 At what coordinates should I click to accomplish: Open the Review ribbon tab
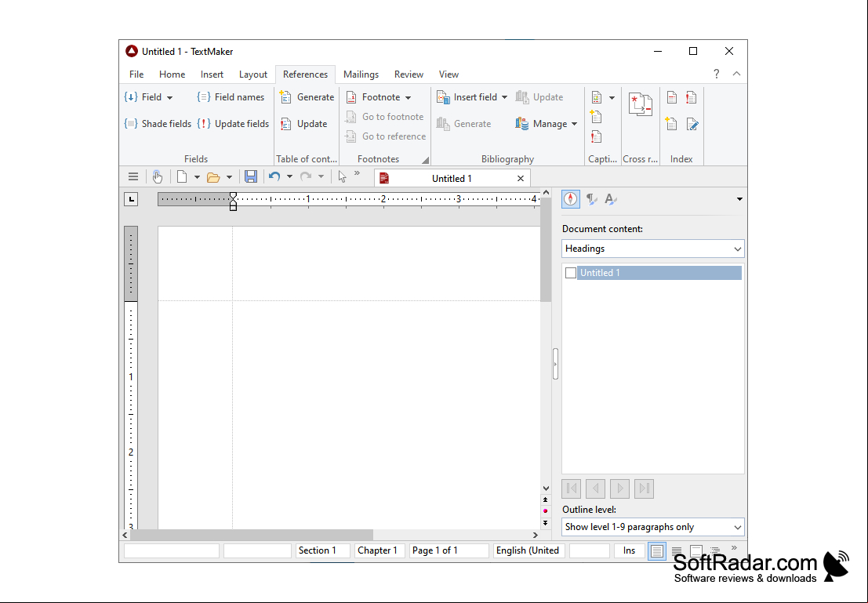409,74
